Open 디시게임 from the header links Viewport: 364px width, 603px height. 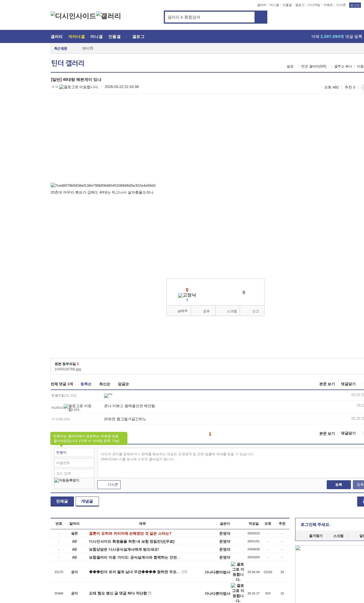tap(314, 5)
